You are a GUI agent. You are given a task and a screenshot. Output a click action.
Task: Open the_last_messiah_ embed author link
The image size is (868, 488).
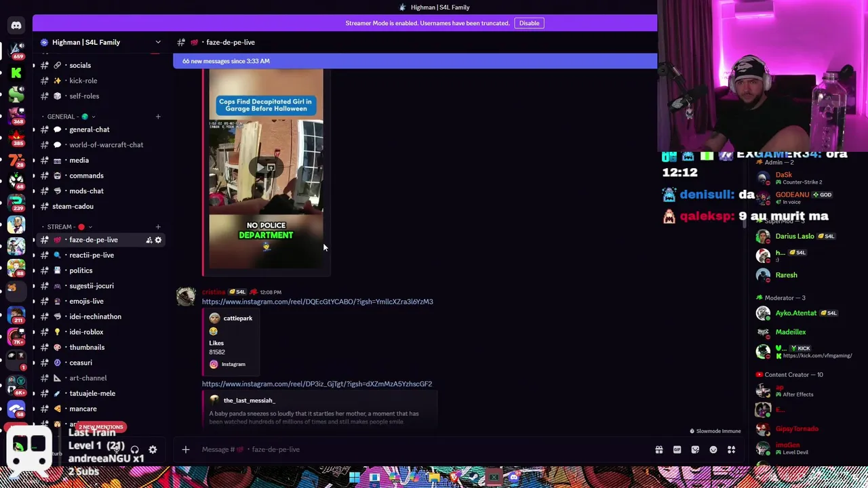249,401
